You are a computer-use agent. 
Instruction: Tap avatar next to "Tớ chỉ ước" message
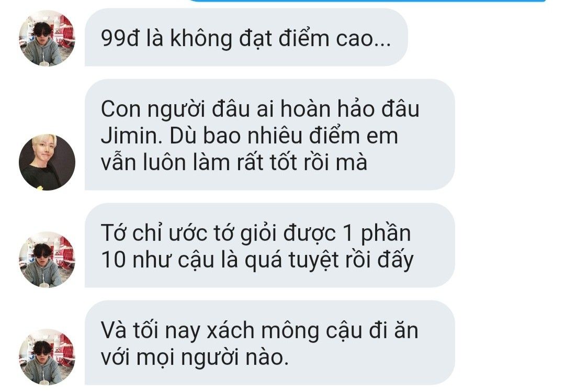47,259
